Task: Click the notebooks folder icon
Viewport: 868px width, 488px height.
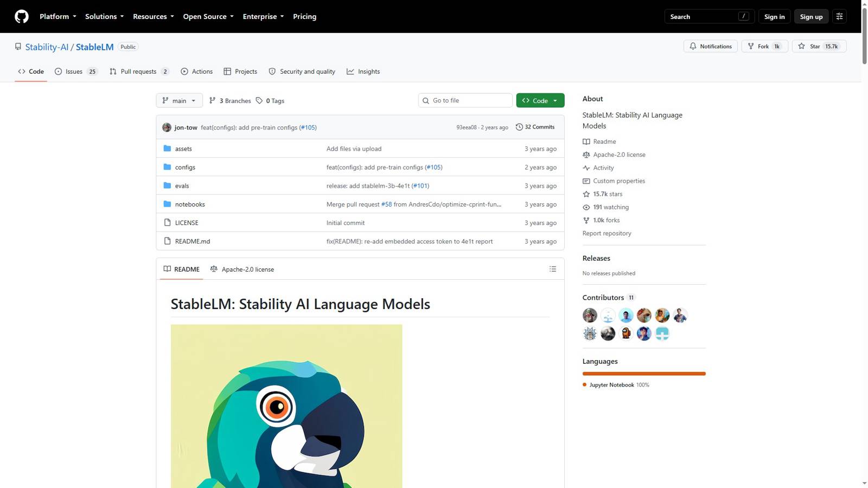Action: (x=167, y=204)
